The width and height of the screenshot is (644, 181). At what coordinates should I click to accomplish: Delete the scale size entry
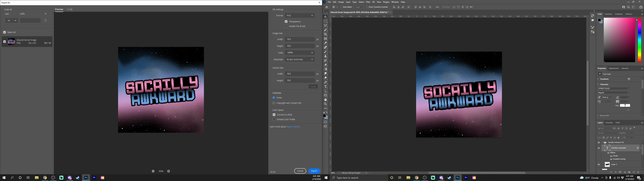(x=45, y=20)
